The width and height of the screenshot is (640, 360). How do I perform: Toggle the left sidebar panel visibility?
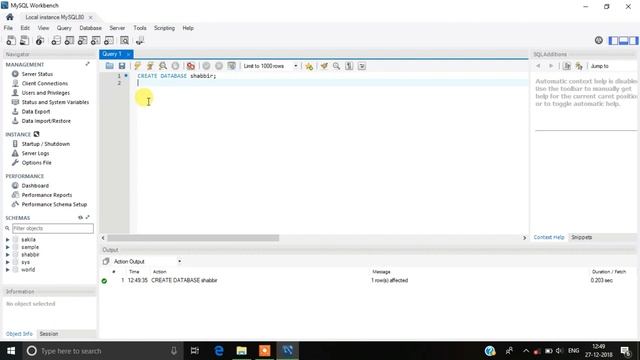pos(613,40)
